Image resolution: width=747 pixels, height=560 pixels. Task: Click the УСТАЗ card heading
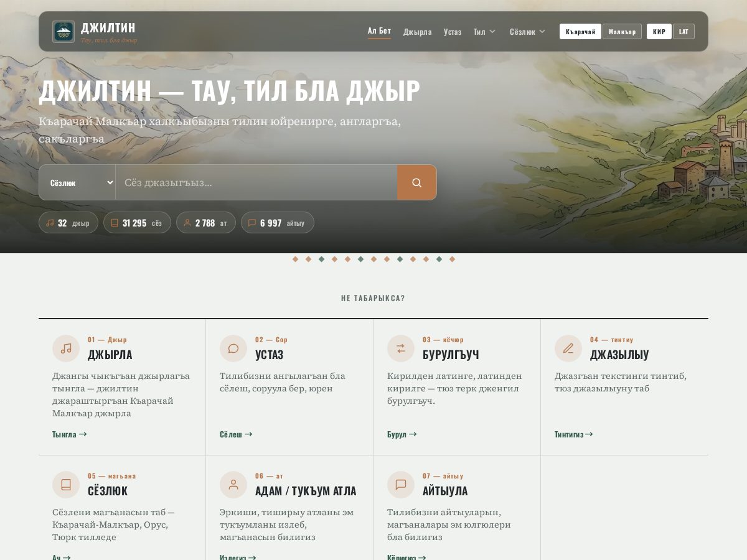pos(269,355)
